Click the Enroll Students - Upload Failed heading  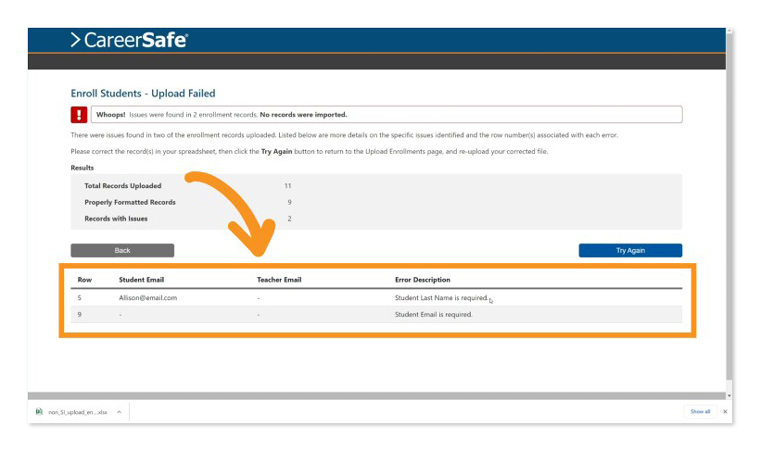tap(143, 93)
